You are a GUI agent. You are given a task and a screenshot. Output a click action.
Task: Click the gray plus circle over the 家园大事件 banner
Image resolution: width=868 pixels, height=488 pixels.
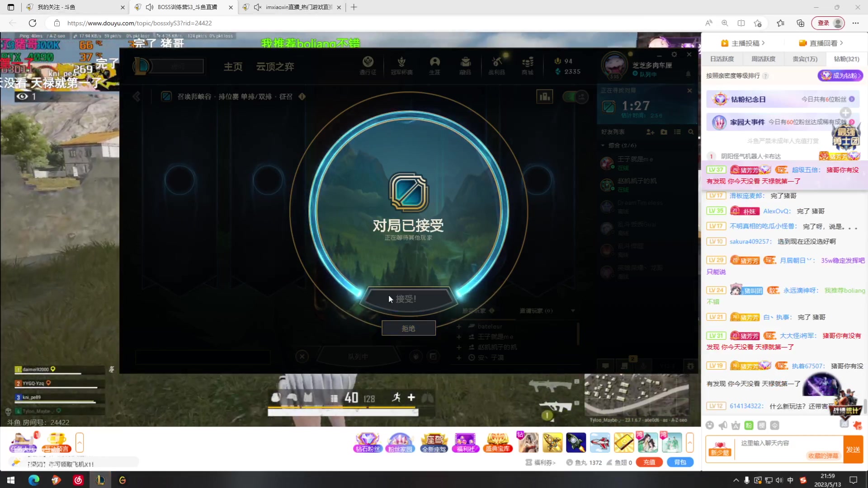click(x=845, y=113)
